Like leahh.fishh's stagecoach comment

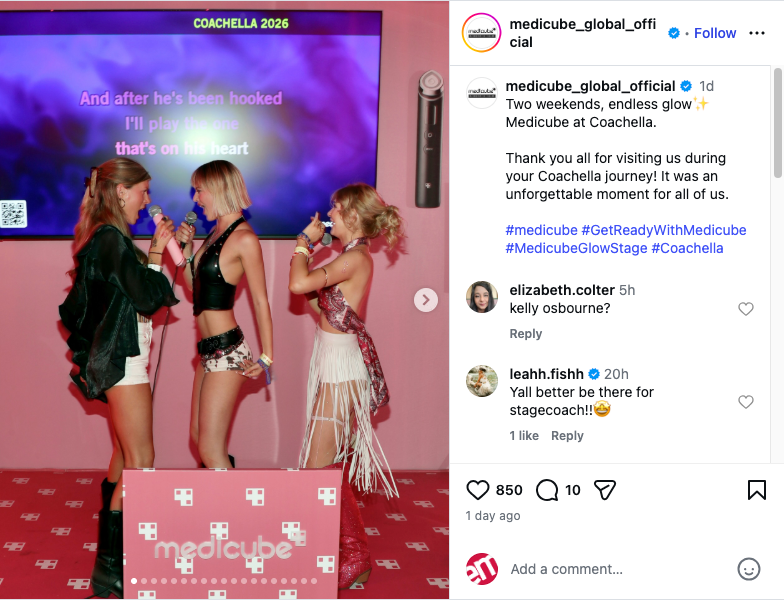(746, 402)
